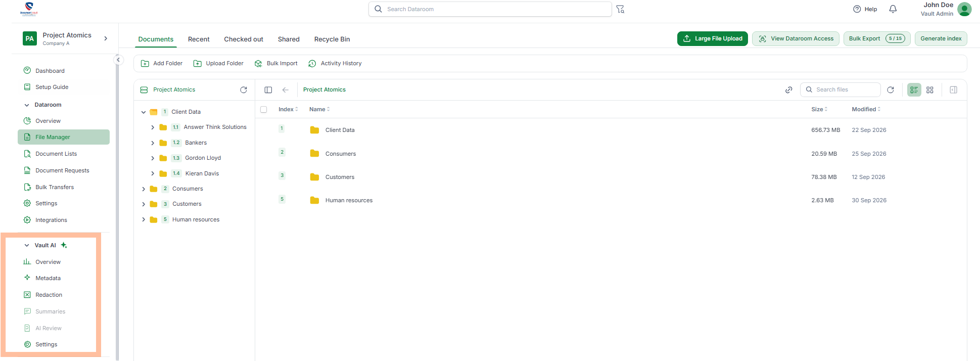Click the company logo at top left
The width and height of the screenshot is (980, 361).
[29, 9]
